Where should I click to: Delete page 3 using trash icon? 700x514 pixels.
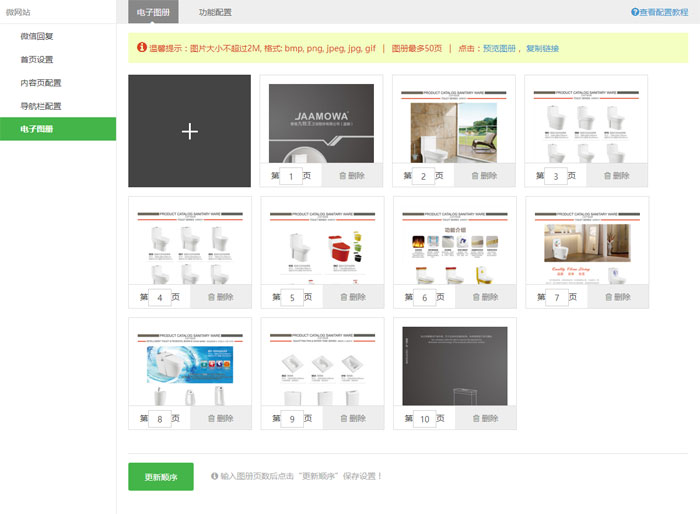[606, 176]
